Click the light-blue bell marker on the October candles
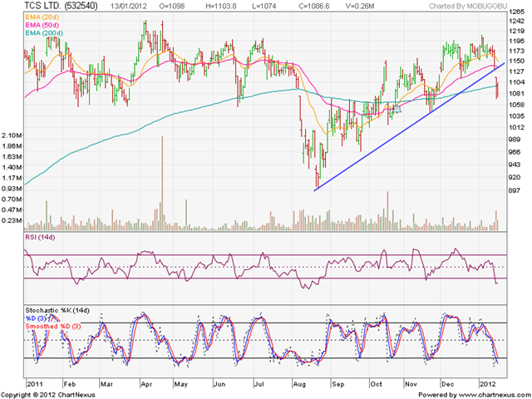Viewport: 532px width, 399px height. click(x=397, y=109)
